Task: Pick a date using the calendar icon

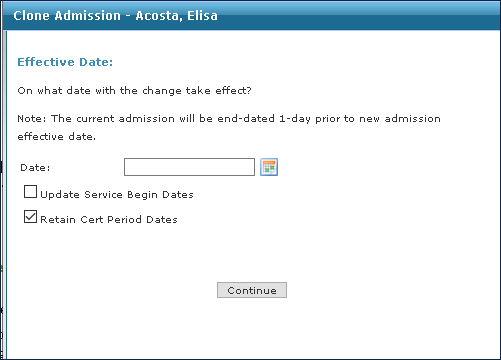Action: pyautogui.click(x=269, y=167)
